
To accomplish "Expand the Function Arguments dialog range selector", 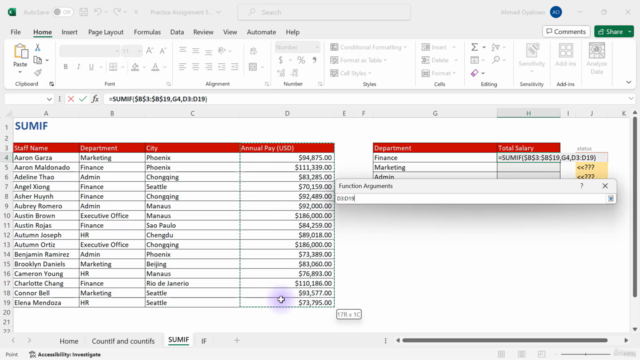I will pos(611,198).
